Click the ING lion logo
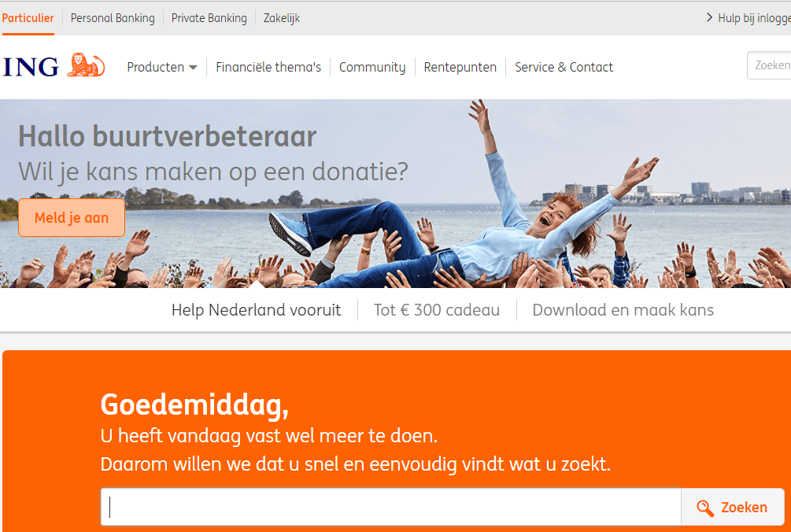The image size is (791, 532). 86,65
